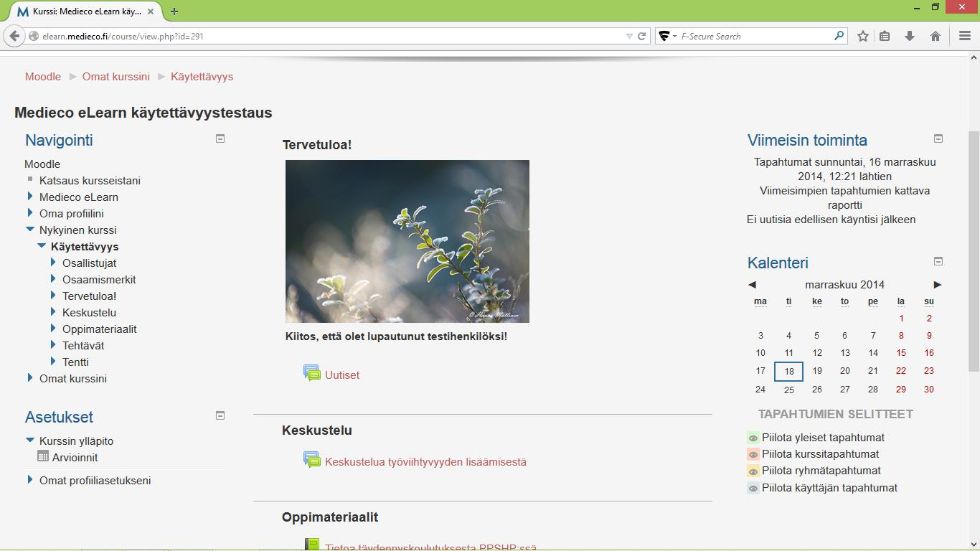Image resolution: width=980 pixels, height=551 pixels.
Task: Collapse Käytettävyys tree node
Action: coord(42,246)
